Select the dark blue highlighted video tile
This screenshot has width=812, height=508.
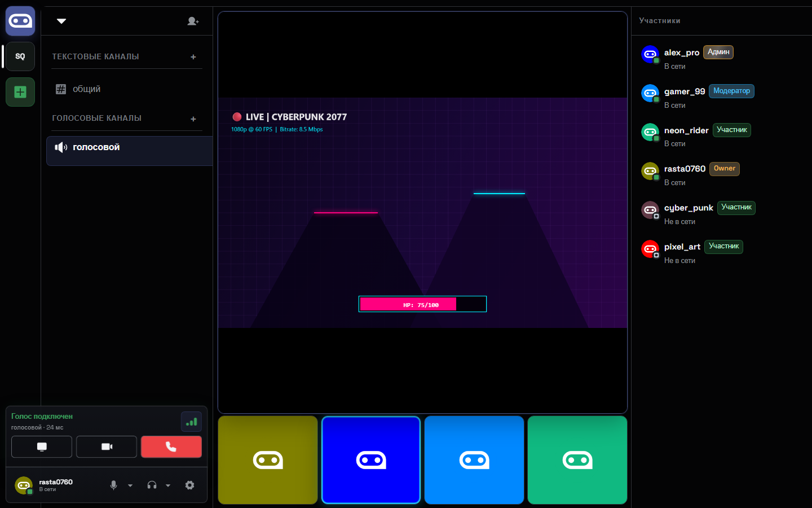371,460
